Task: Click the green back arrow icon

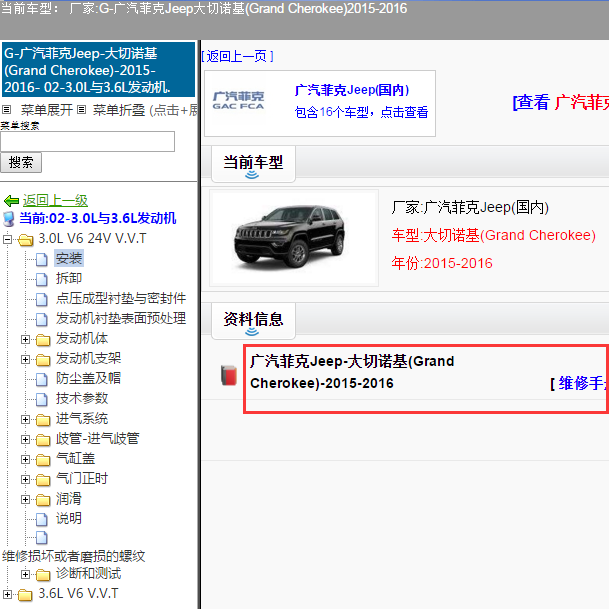Action: [11, 201]
